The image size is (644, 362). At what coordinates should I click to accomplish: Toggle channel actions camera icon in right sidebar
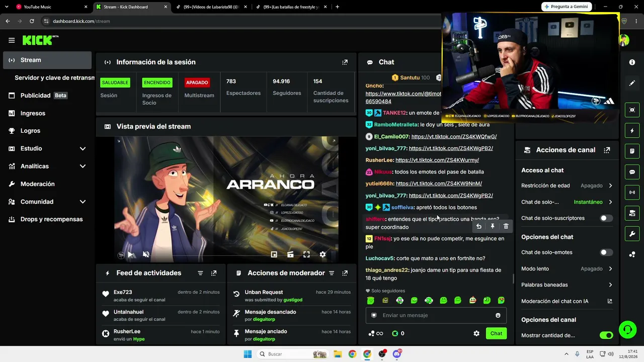click(632, 213)
